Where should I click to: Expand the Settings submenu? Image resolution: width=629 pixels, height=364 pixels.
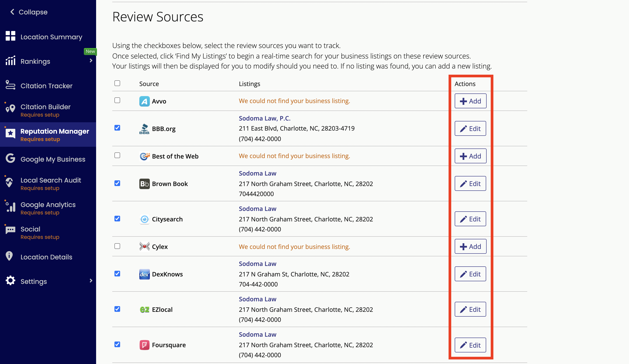point(91,281)
